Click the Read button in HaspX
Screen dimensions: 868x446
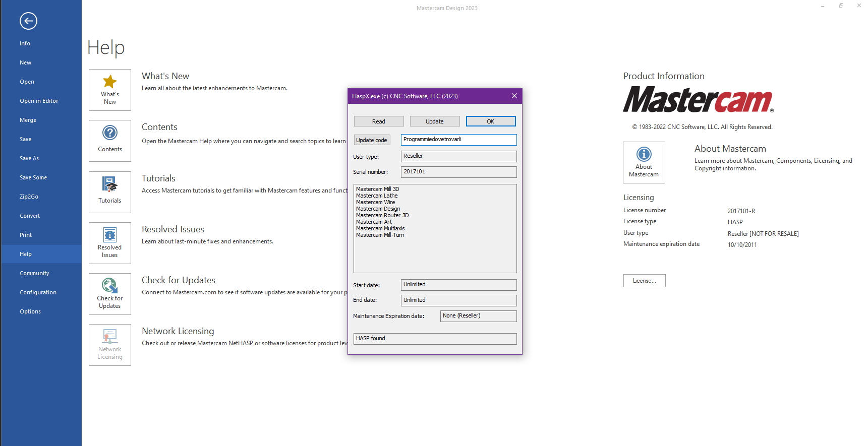[x=379, y=121]
